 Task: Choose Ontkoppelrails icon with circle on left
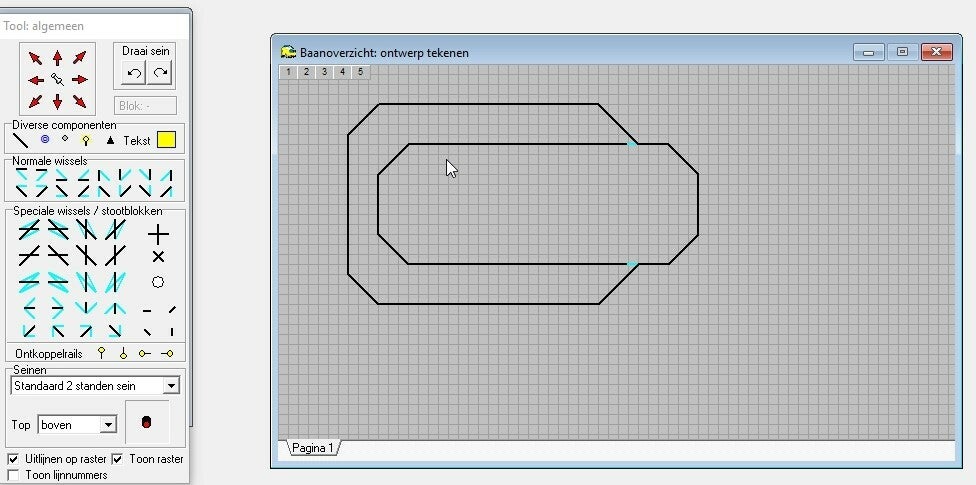(x=144, y=354)
